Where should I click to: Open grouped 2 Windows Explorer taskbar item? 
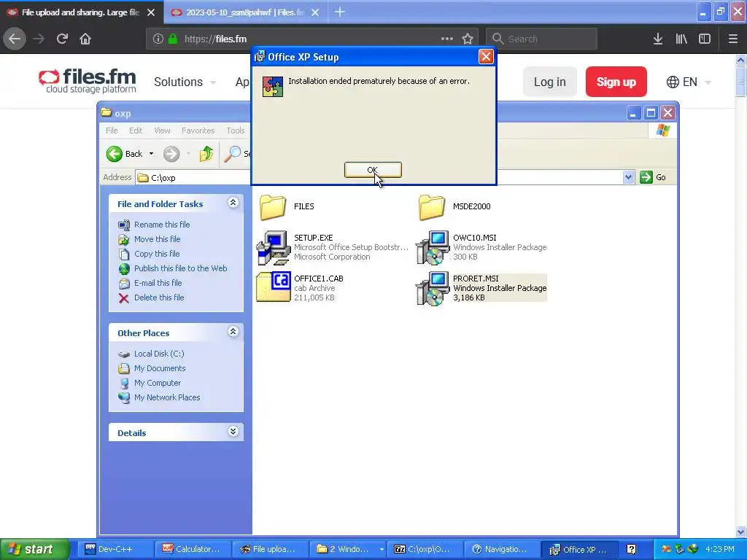pyautogui.click(x=348, y=549)
